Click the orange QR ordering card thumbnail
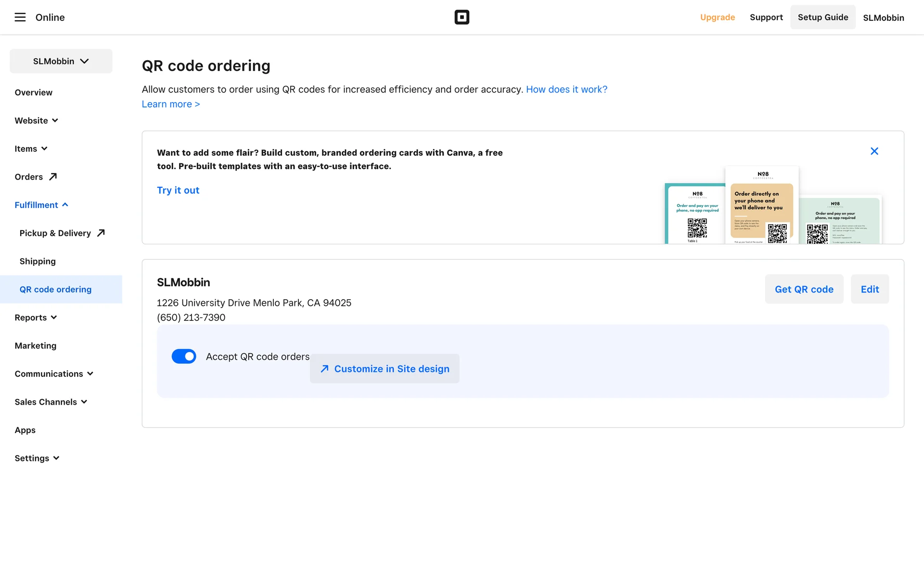The width and height of the screenshot is (924, 578). click(x=761, y=207)
